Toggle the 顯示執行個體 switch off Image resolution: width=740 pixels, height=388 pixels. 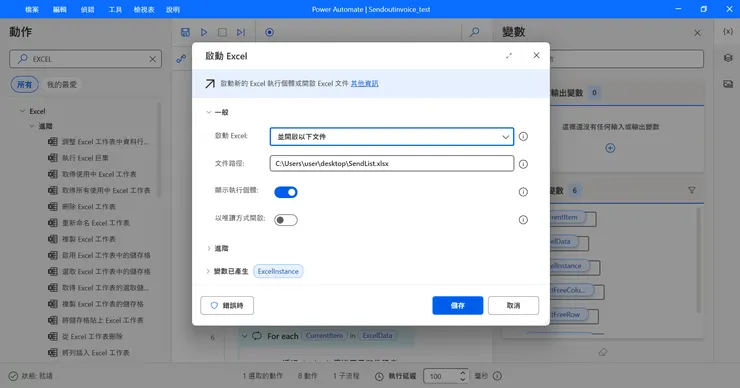(x=286, y=192)
